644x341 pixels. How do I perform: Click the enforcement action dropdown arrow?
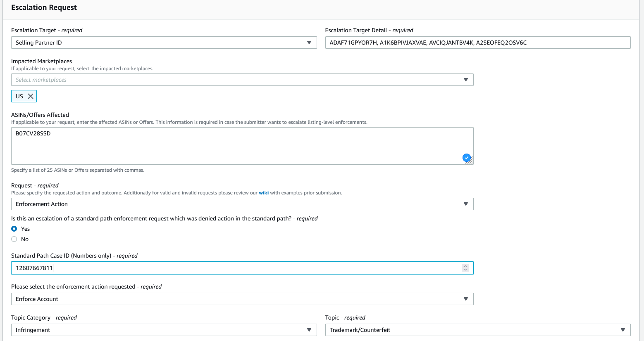click(465, 299)
